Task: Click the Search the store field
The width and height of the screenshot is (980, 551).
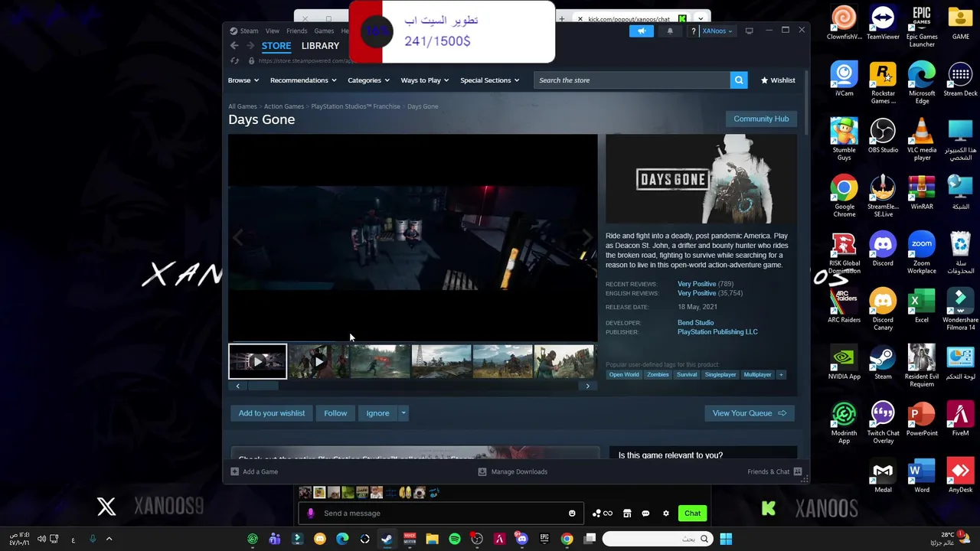Action: click(632, 80)
